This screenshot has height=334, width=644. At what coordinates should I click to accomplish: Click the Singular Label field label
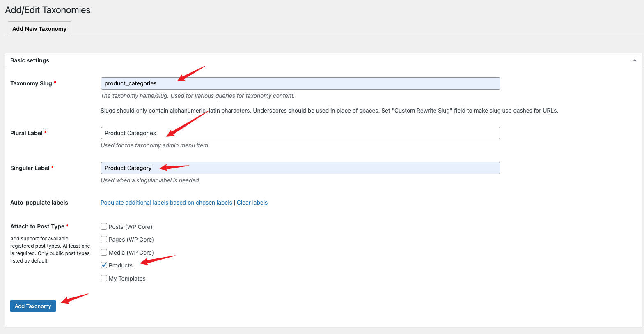[30, 168]
